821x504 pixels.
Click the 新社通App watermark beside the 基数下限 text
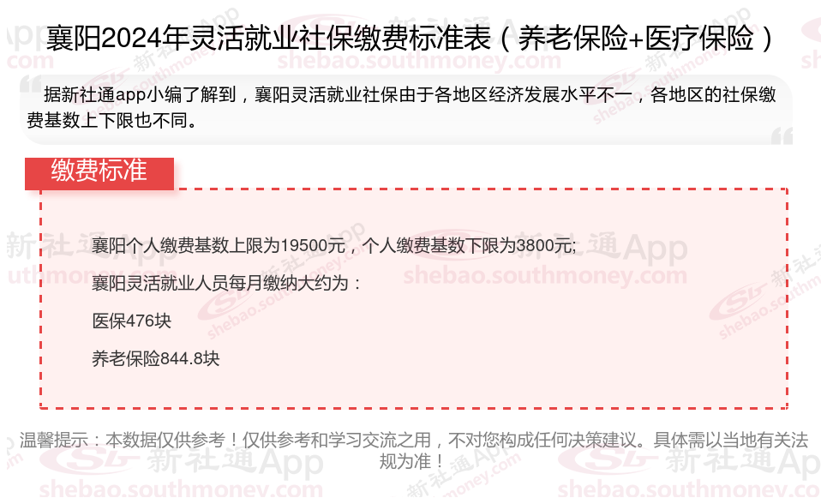coord(601,247)
